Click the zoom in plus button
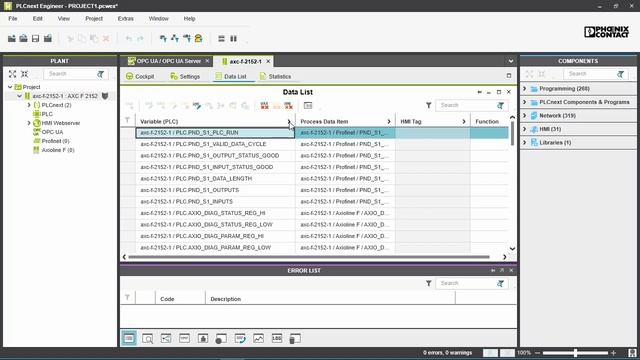Viewport: 640px width, 360px height. tap(613, 353)
